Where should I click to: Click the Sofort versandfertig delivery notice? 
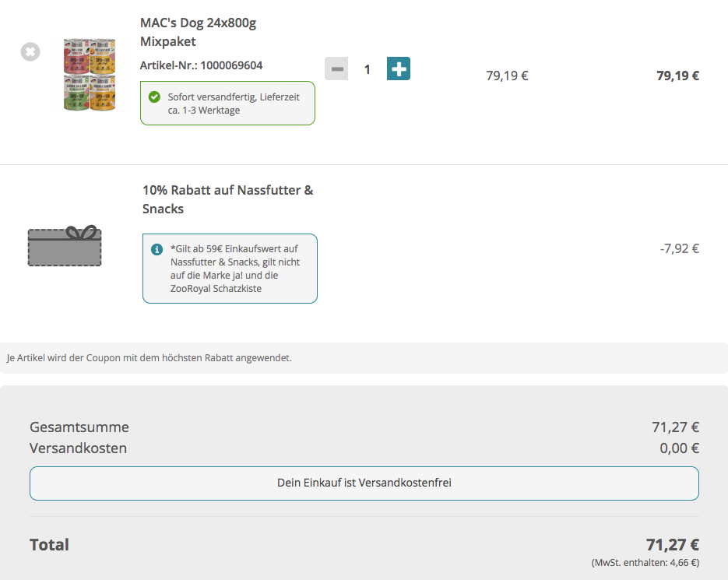[234, 104]
